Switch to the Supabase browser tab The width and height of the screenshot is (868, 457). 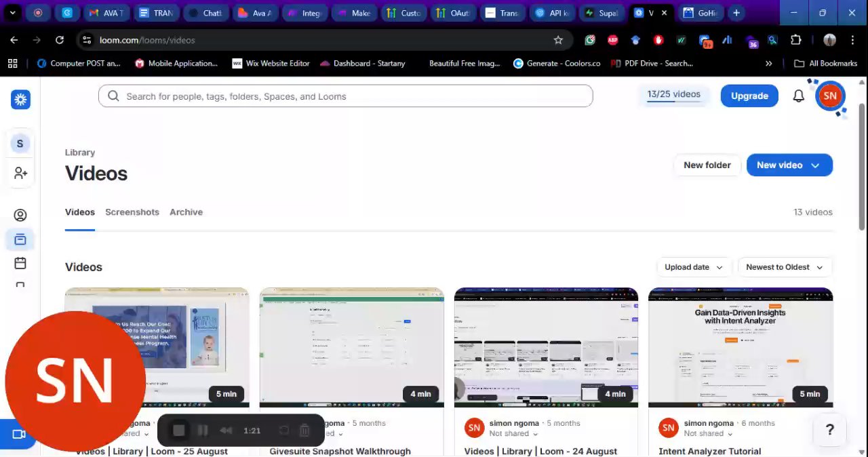point(601,13)
